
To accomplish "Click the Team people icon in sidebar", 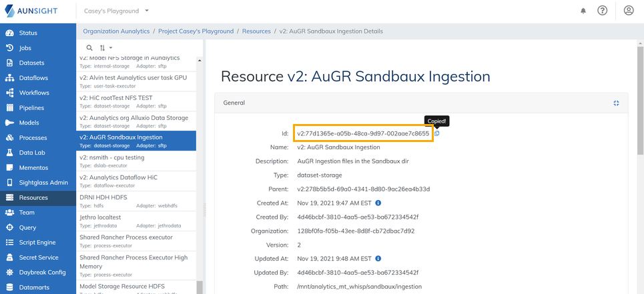I will tap(10, 213).
